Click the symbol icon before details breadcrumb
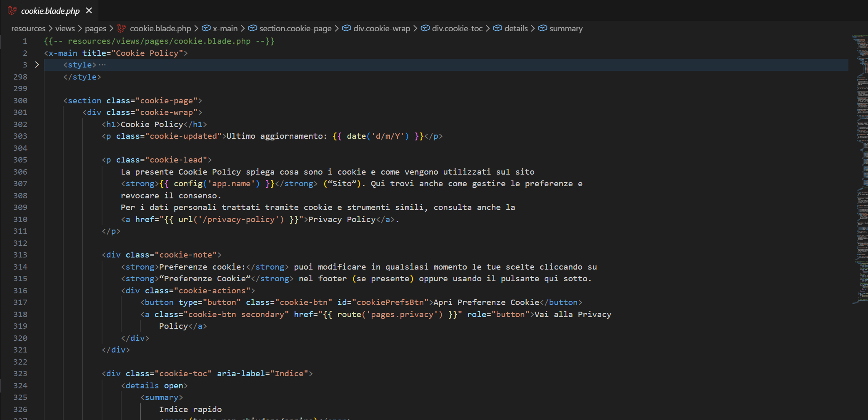 click(498, 28)
